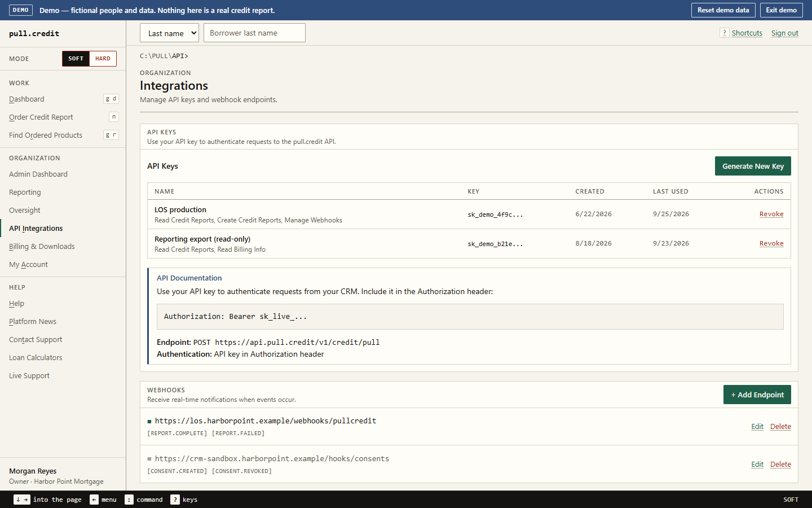Open Dashboard in the sidebar
The height and width of the screenshot is (508, 812).
[x=27, y=99]
